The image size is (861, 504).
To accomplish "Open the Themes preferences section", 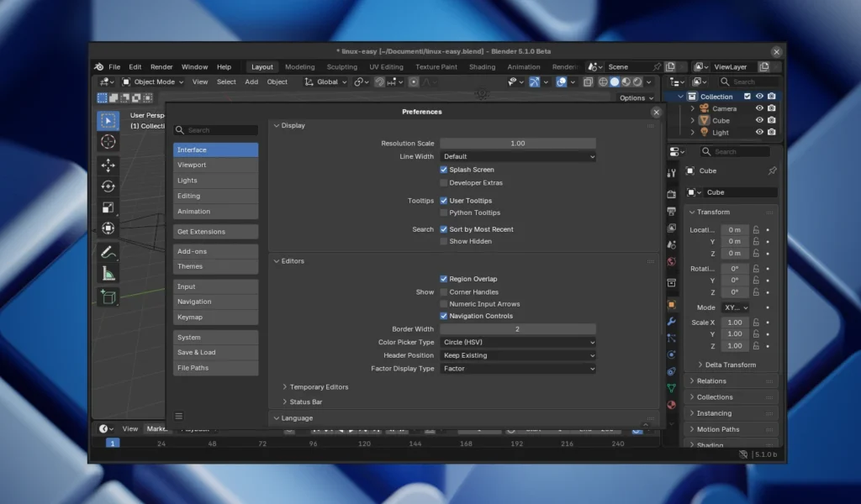I will pos(215,266).
